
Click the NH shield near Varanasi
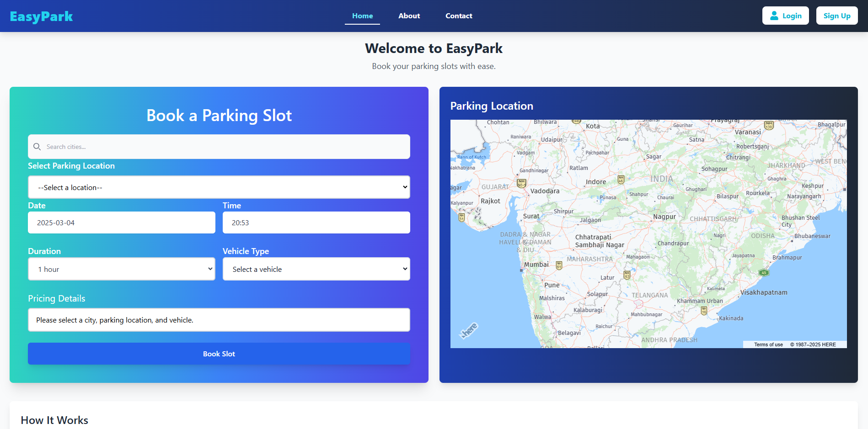pyautogui.click(x=769, y=125)
